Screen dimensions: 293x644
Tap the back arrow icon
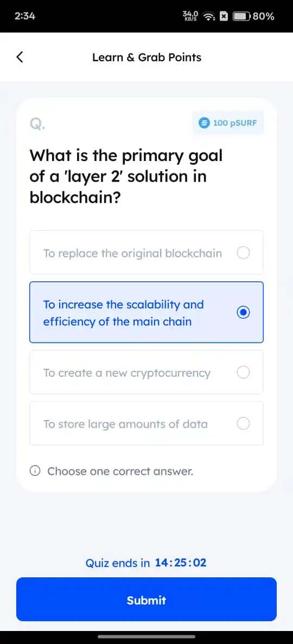point(20,57)
